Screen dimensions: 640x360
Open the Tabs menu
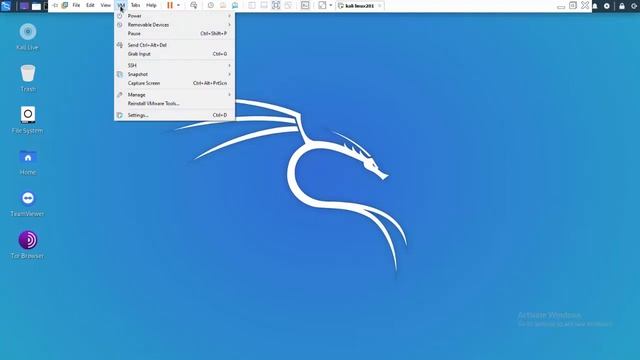(135, 5)
